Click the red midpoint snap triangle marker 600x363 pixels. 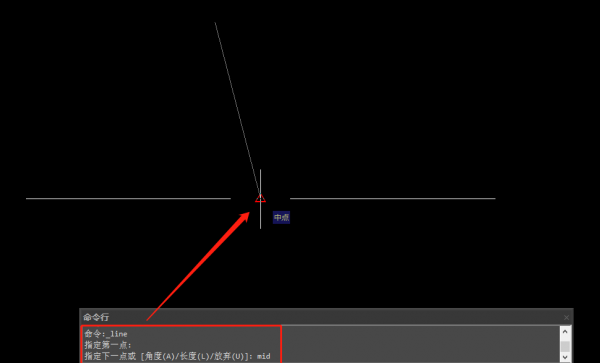(x=260, y=198)
